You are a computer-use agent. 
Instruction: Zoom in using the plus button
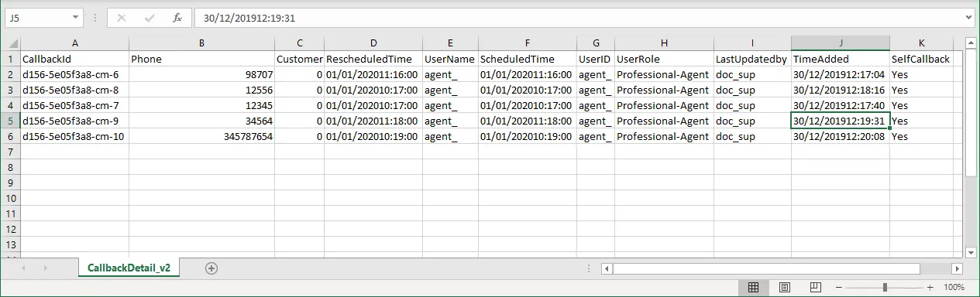930,287
